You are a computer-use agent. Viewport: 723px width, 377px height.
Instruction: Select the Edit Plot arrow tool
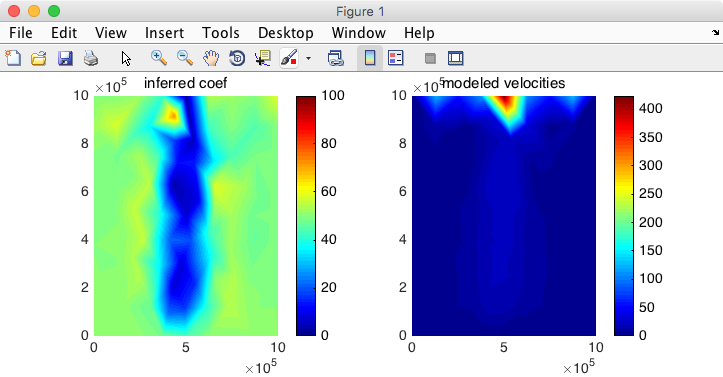(x=126, y=58)
